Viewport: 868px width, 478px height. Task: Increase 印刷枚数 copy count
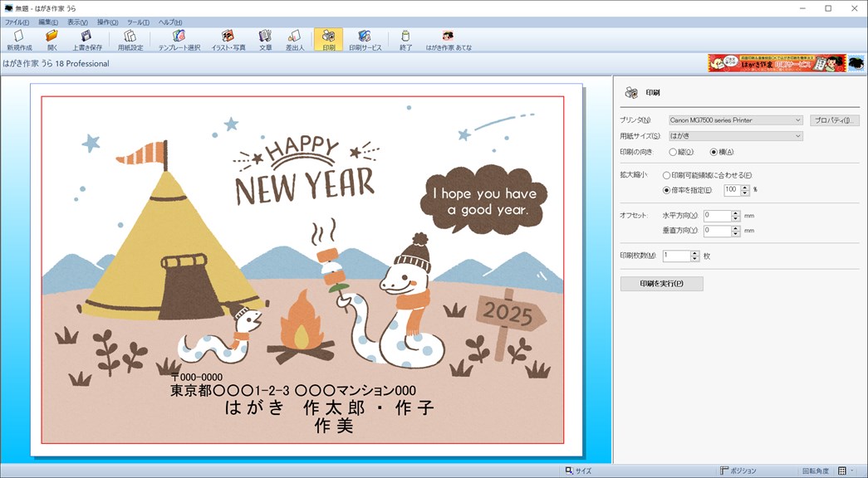pos(694,253)
